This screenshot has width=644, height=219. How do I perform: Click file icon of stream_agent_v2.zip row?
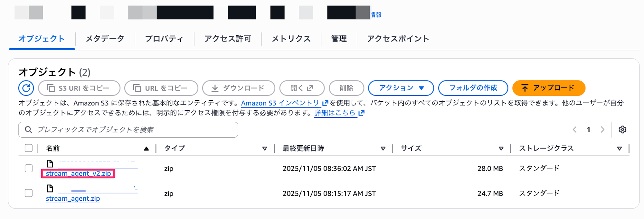pyautogui.click(x=50, y=164)
